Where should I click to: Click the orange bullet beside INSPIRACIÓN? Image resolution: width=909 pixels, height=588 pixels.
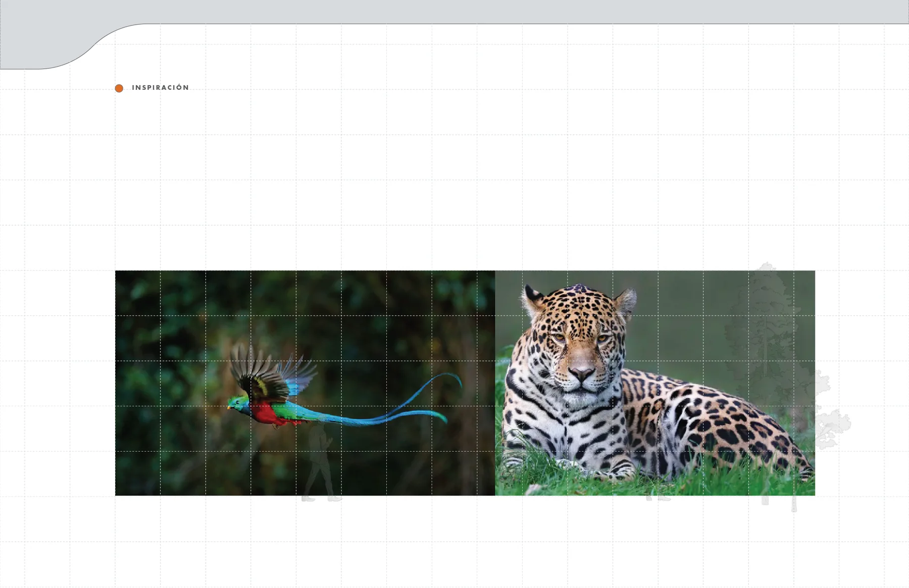click(x=119, y=88)
